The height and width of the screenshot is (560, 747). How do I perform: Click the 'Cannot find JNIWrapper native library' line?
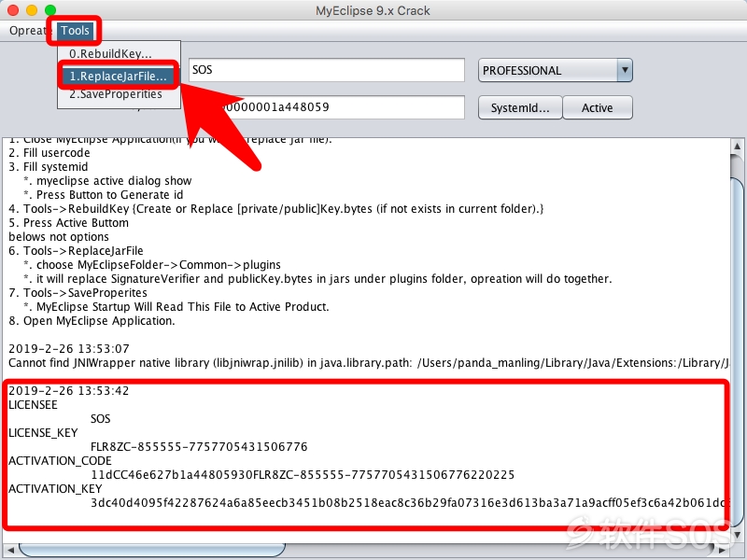pos(369,363)
